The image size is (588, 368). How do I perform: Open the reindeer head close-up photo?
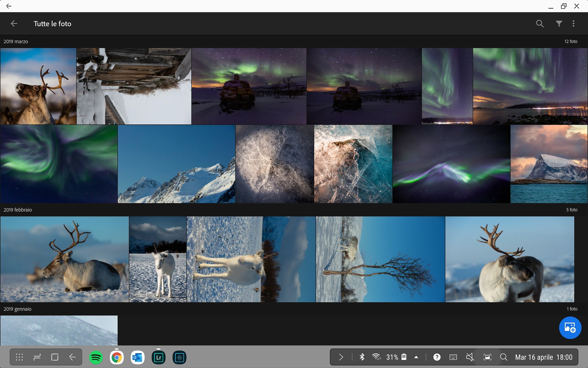38,86
